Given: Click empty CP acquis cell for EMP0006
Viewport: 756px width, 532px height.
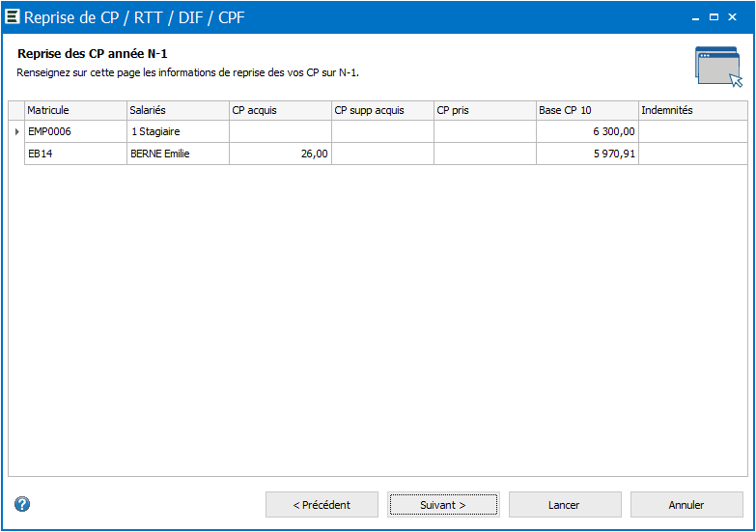Looking at the screenshot, I should [280, 131].
